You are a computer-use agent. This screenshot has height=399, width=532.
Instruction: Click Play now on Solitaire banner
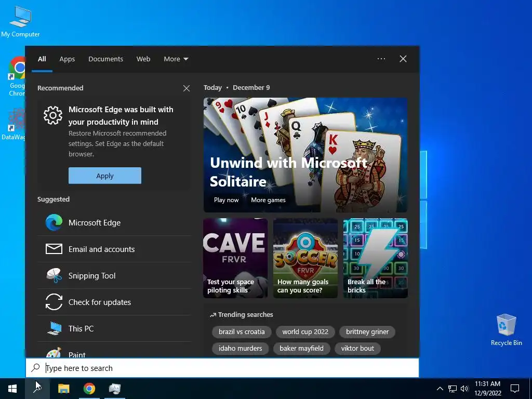click(227, 200)
